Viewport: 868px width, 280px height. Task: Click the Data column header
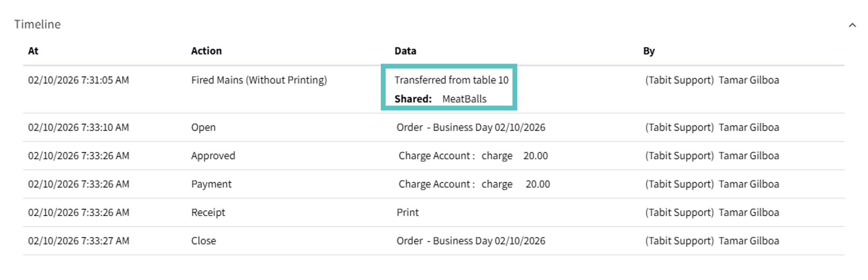click(405, 51)
